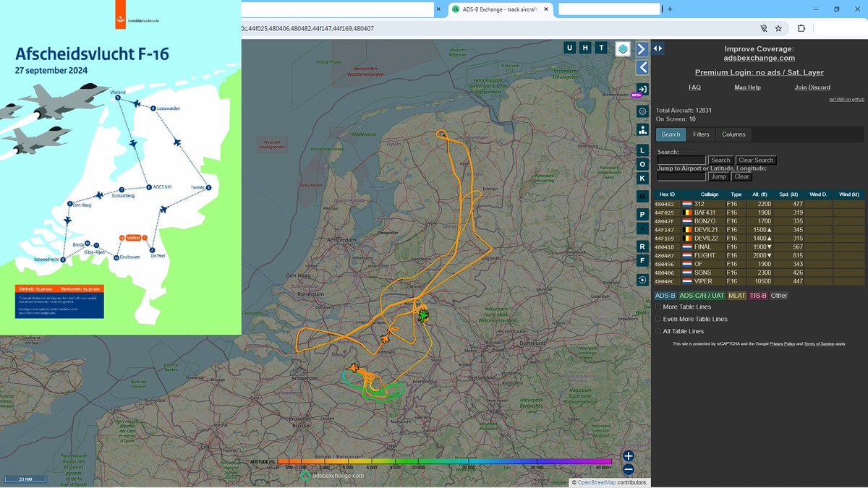Screen dimensions: 868x488
Task: Toggle sidebar width with double-arrow button
Action: [658, 48]
